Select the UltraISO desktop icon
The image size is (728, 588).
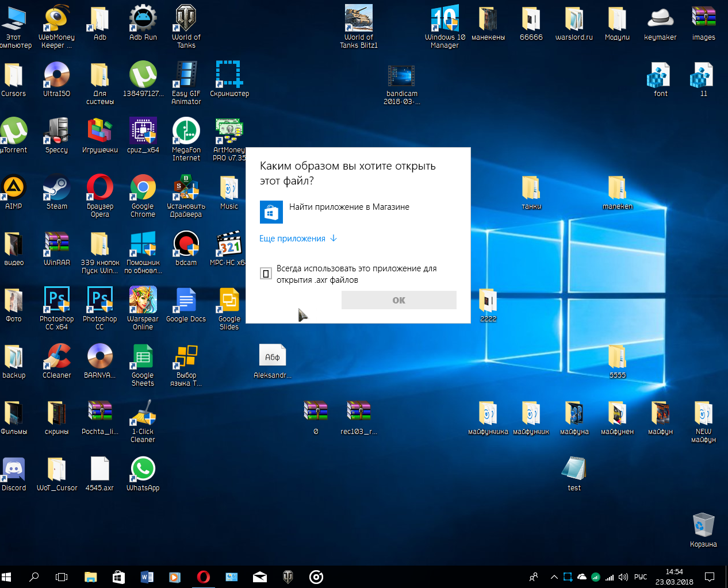[x=56, y=79]
